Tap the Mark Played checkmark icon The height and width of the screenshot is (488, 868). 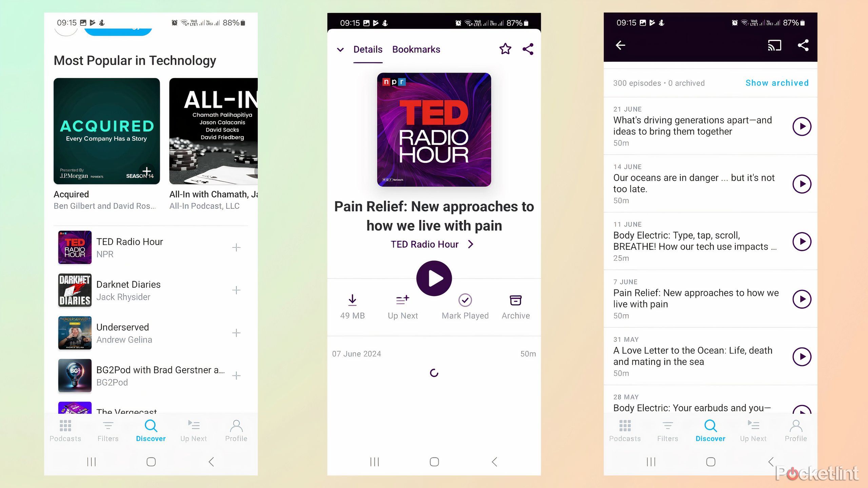(x=465, y=301)
